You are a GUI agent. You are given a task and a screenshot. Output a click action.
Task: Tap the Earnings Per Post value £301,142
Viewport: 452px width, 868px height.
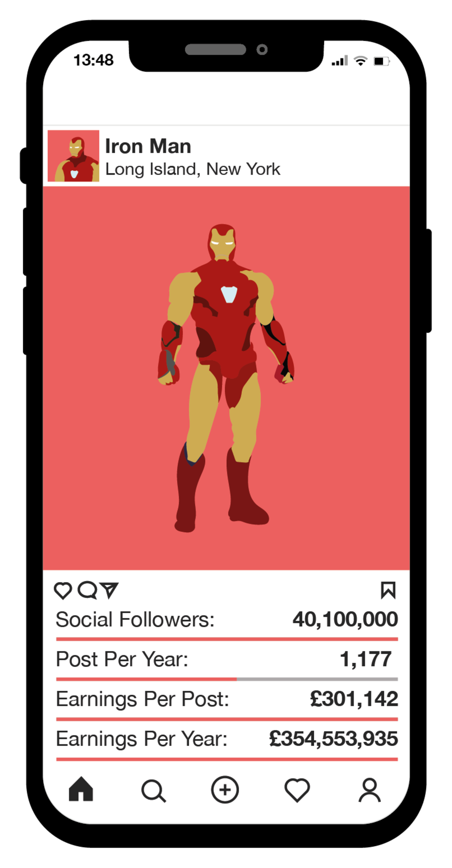coord(354,699)
